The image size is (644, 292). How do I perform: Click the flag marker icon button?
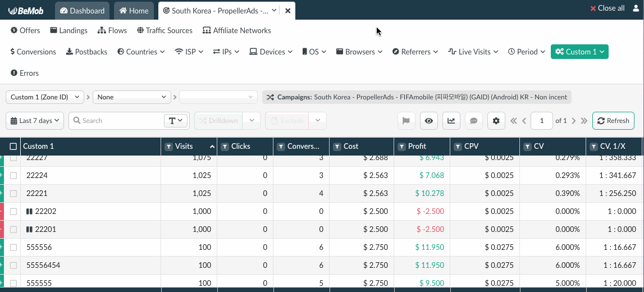click(406, 121)
